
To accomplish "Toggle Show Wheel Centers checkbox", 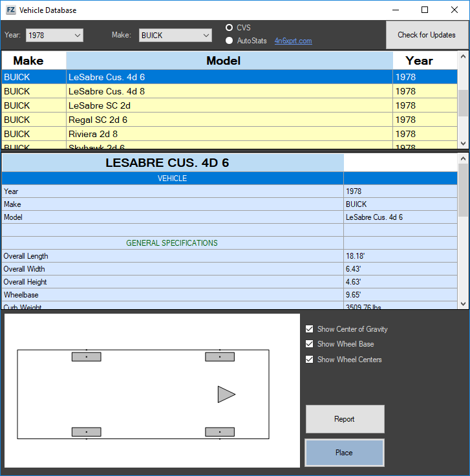I will click(x=310, y=359).
